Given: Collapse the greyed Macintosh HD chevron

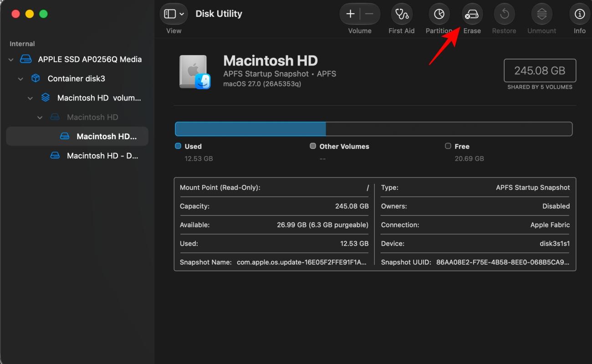Looking at the screenshot, I should (x=40, y=117).
